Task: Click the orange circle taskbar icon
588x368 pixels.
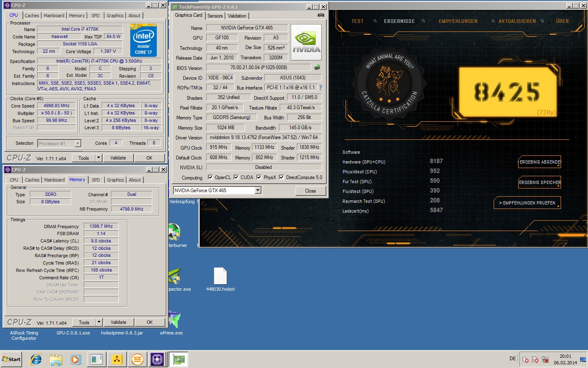Action: coord(138,359)
